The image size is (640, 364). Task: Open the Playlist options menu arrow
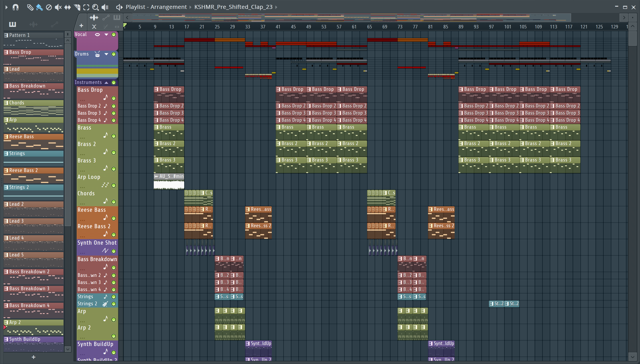pos(6,7)
